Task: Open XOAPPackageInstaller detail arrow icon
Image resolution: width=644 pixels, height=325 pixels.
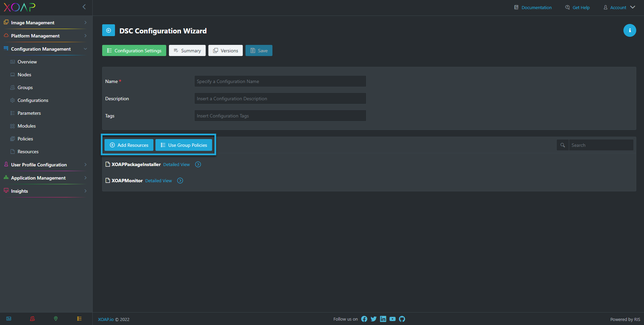Action: click(198, 164)
